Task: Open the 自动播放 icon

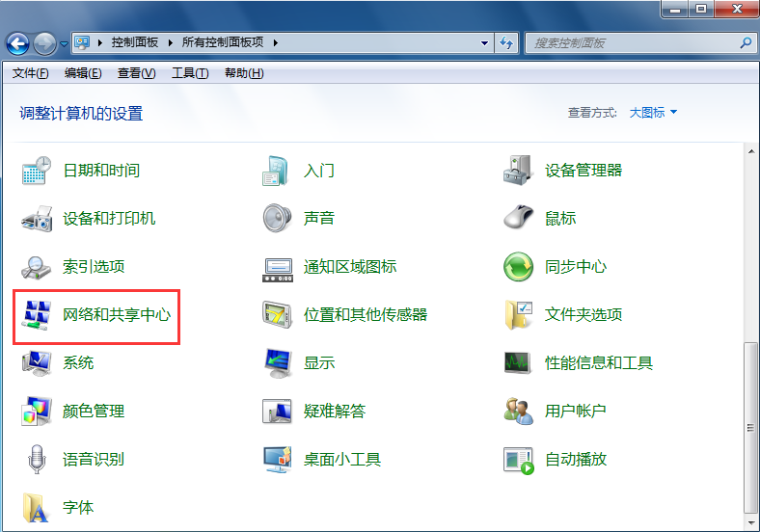Action: click(519, 460)
